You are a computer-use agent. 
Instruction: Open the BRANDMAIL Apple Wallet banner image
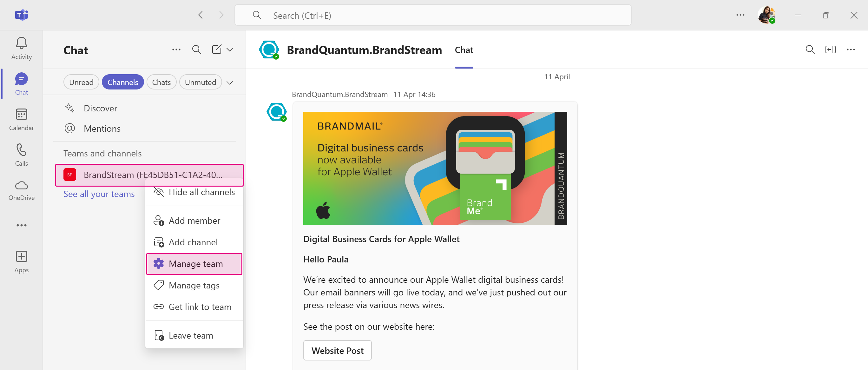click(435, 168)
